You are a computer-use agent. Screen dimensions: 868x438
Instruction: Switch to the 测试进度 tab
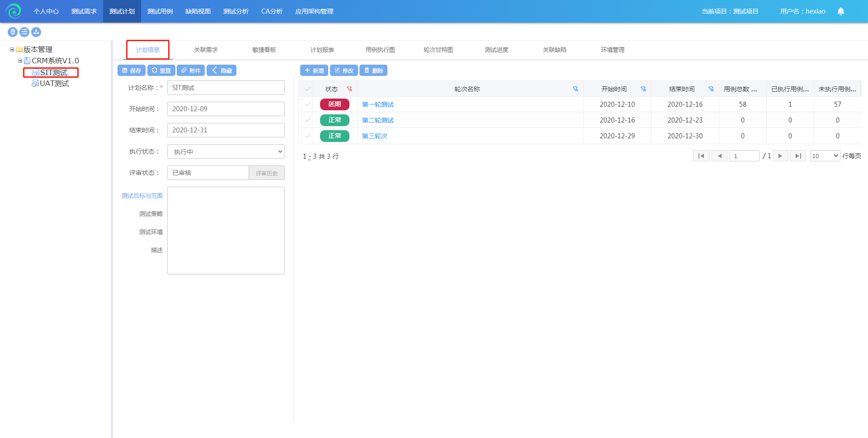click(x=496, y=50)
